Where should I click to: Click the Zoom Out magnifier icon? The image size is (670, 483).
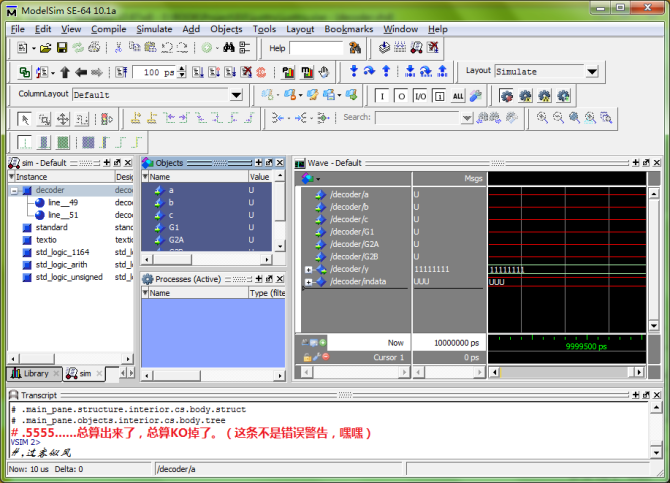point(558,118)
